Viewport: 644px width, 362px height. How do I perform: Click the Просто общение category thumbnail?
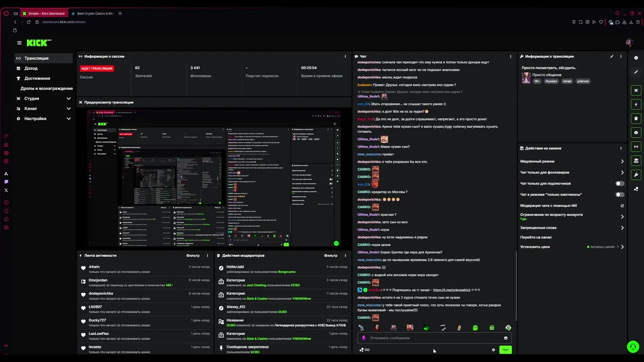526,78
